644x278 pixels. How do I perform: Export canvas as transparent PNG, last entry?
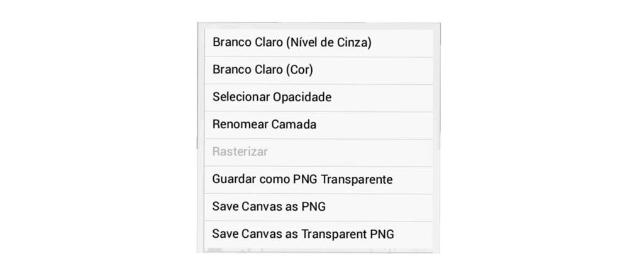(319, 235)
